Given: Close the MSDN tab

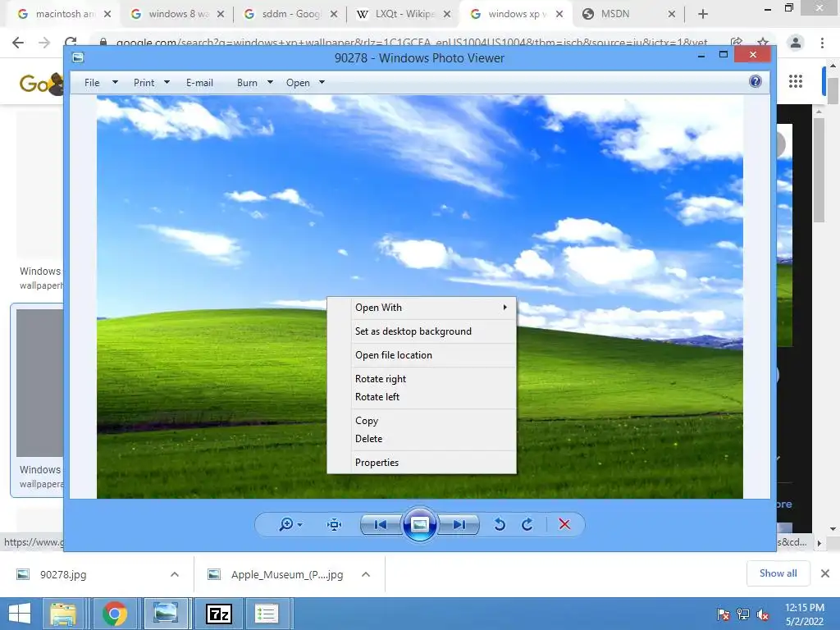Looking at the screenshot, I should pyautogui.click(x=672, y=15).
